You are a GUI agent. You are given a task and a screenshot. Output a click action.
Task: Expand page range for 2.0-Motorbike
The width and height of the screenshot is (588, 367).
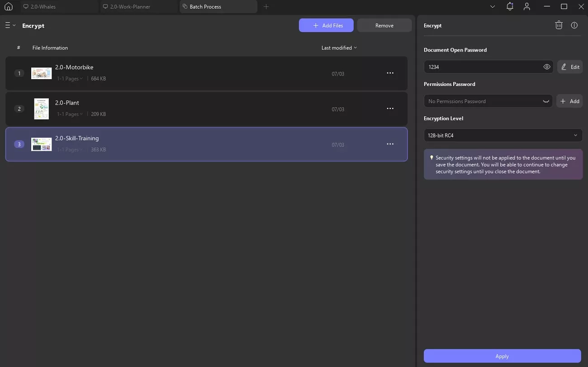(70, 79)
